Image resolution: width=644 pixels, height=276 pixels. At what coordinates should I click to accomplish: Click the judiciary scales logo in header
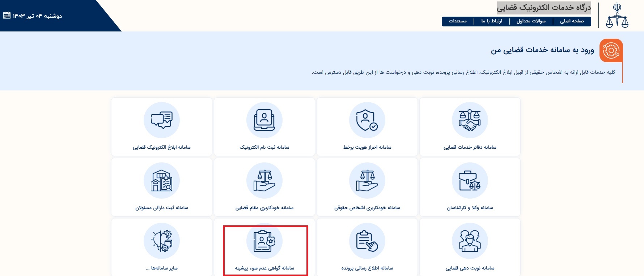coord(617,15)
